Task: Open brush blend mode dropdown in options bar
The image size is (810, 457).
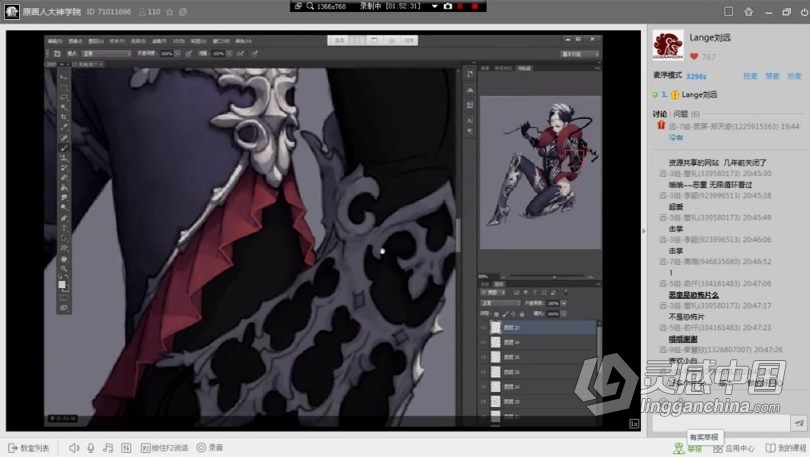Action: 107,53
